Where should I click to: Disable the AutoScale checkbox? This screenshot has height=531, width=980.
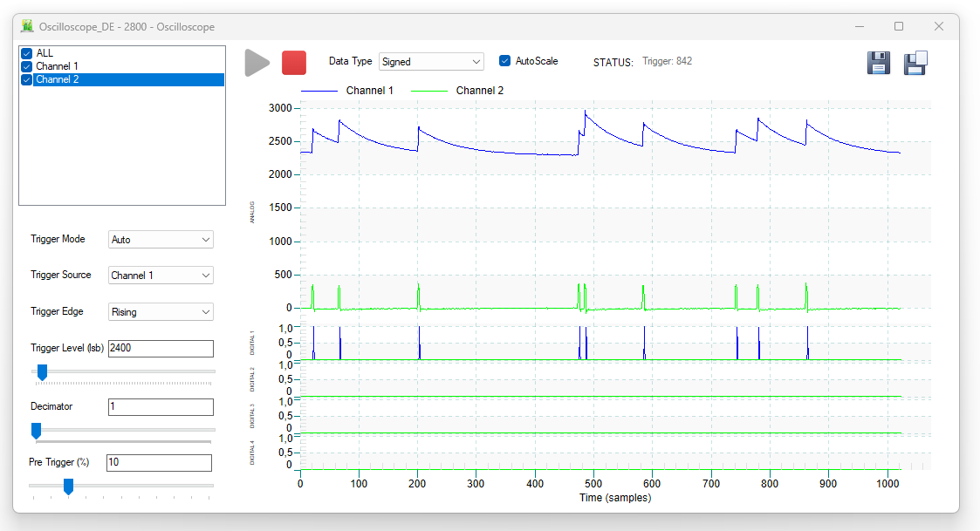pyautogui.click(x=504, y=60)
